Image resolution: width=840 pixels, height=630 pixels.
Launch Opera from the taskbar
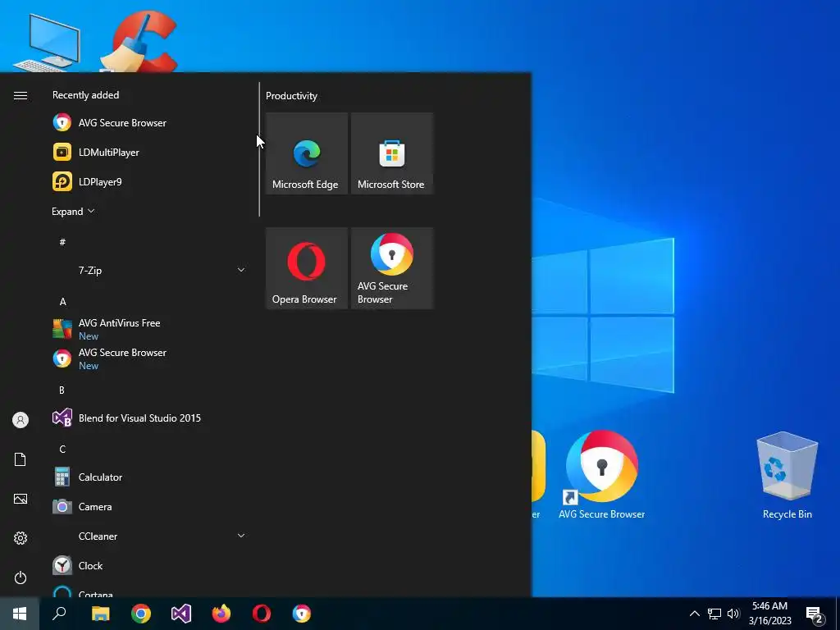(x=262, y=614)
